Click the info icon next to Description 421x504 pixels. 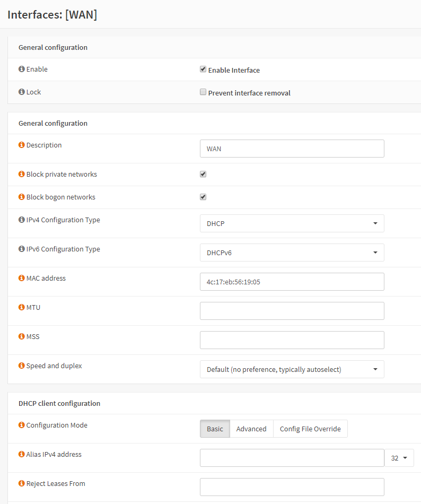click(22, 145)
